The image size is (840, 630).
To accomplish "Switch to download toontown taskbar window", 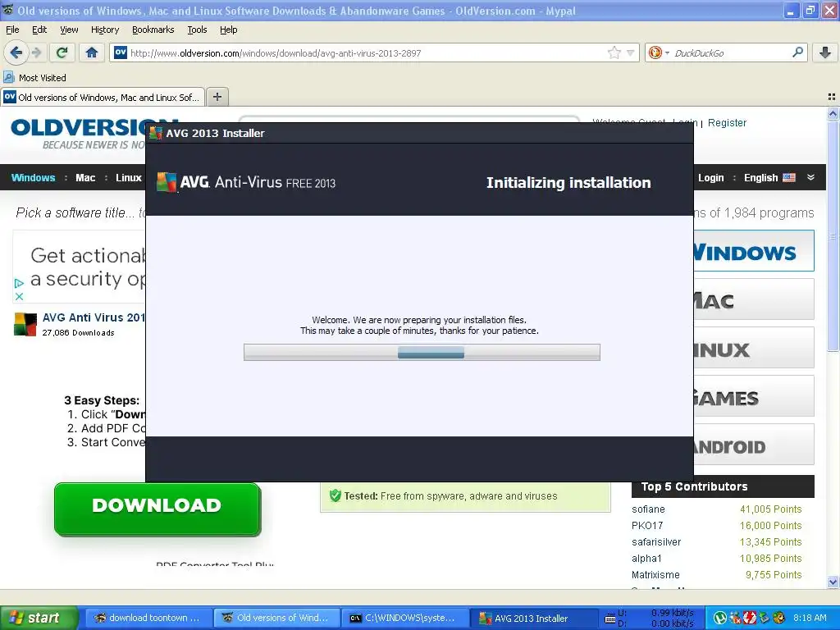I will point(148,618).
